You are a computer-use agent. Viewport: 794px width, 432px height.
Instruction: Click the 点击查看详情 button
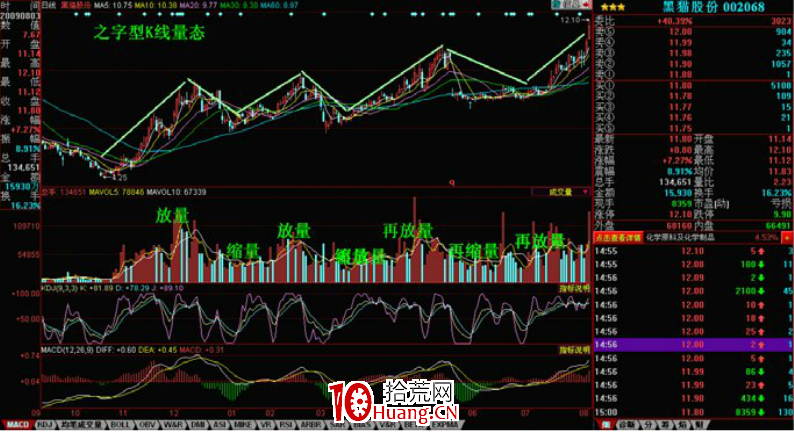(618, 238)
